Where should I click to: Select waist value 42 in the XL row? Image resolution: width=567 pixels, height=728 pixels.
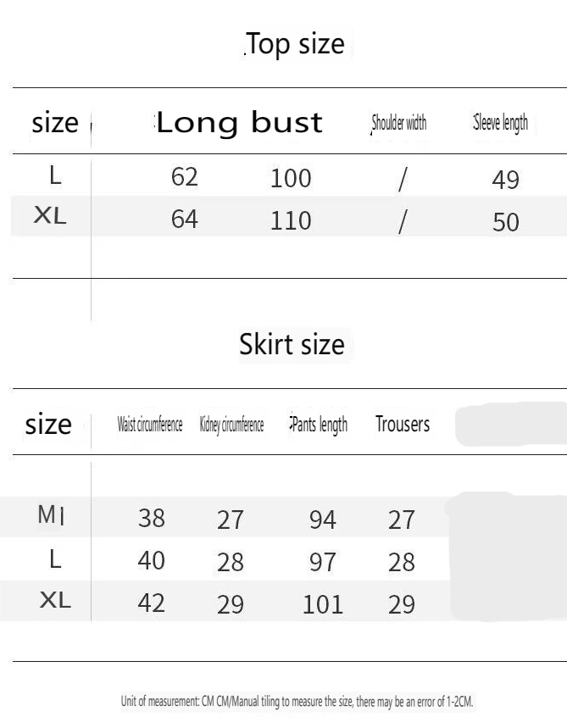click(151, 603)
